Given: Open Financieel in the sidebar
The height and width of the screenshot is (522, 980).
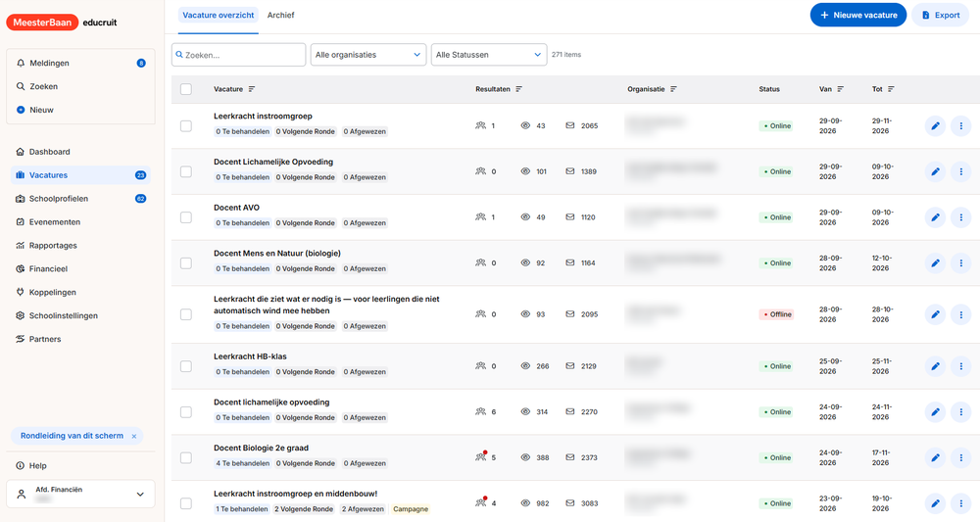Looking at the screenshot, I should click(80, 269).
